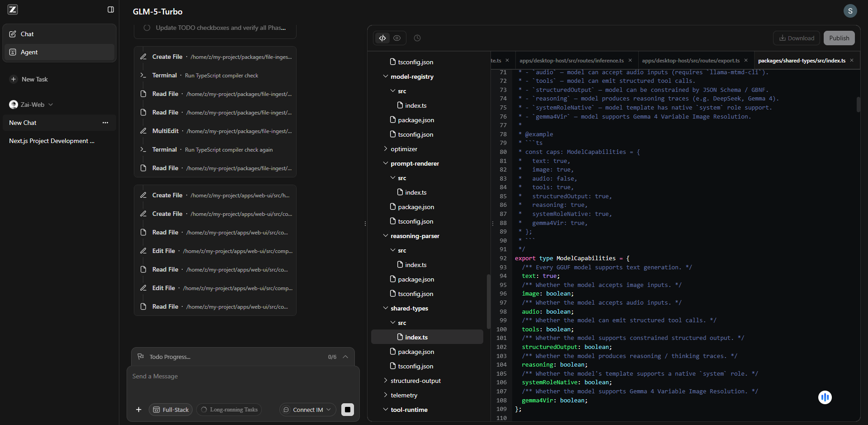Click the floating audio waveform icon
The image size is (868, 425).
coord(825,397)
